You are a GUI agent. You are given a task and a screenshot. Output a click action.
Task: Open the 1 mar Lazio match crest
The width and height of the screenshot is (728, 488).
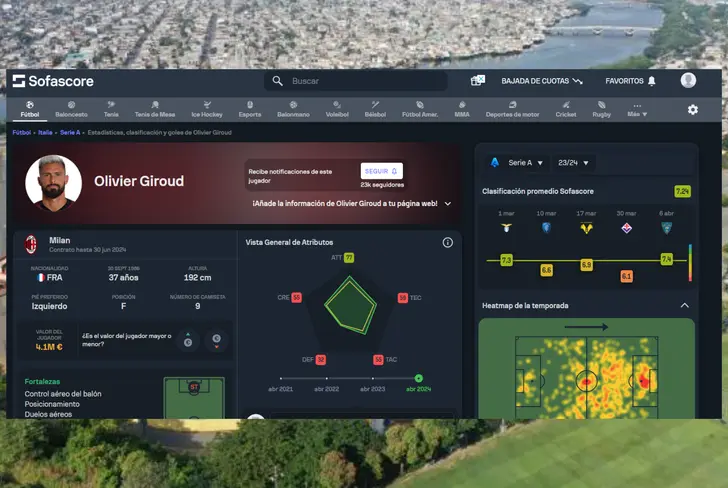tap(506, 228)
